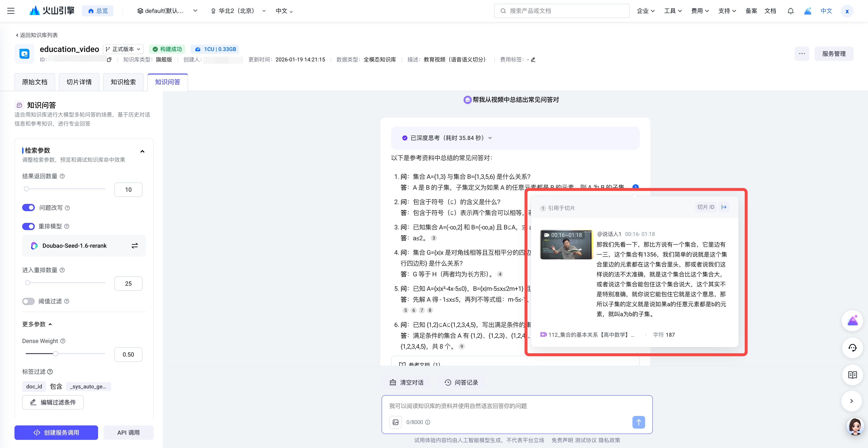
Task: Edit the cost tag pencil icon
Action: pyautogui.click(x=533, y=60)
